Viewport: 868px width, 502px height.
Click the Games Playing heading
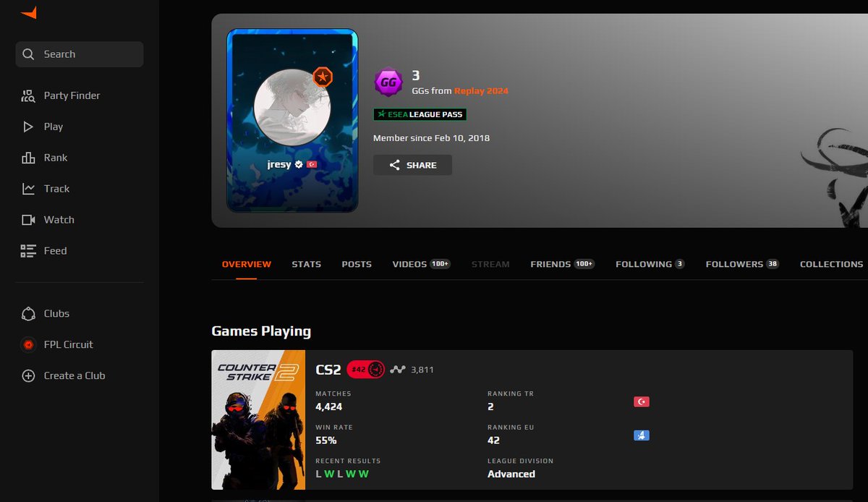pos(261,331)
